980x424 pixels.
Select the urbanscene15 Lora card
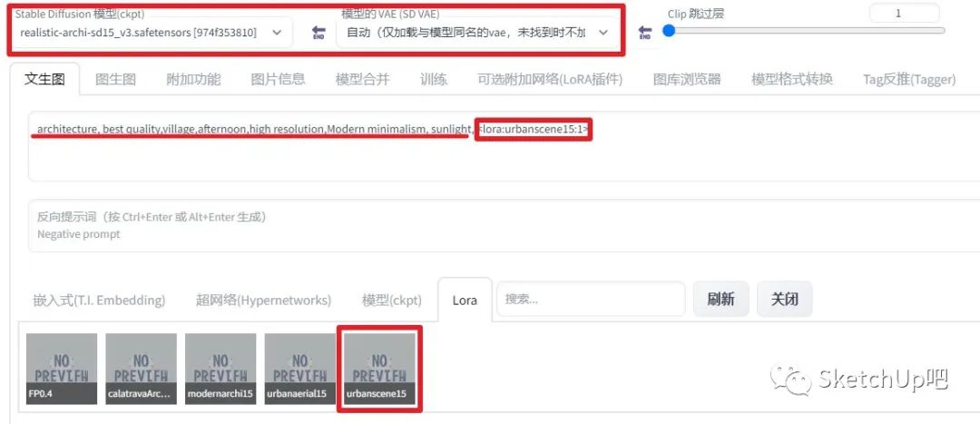(379, 369)
